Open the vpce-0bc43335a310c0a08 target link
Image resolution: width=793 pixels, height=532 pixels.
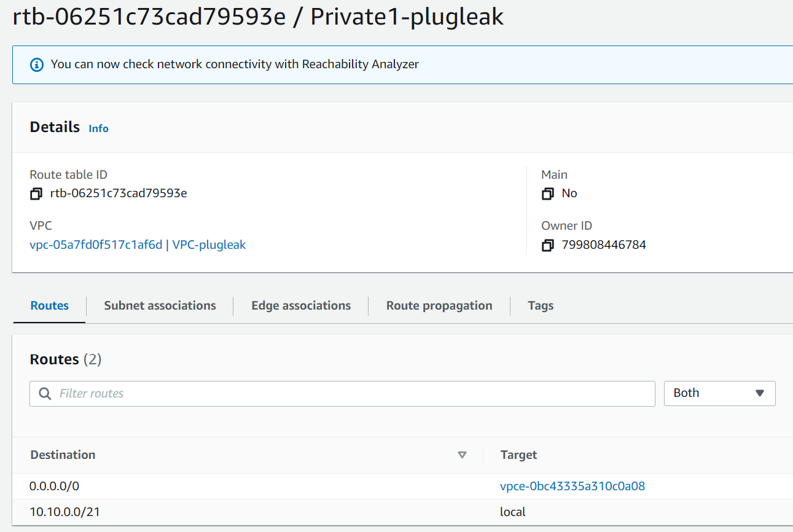[x=572, y=487]
